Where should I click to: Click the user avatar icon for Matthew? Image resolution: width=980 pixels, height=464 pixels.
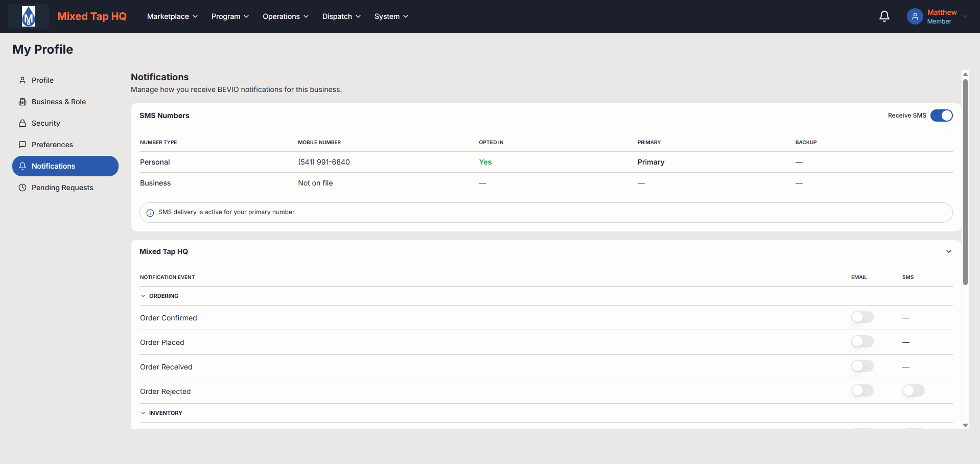pyautogui.click(x=915, y=16)
